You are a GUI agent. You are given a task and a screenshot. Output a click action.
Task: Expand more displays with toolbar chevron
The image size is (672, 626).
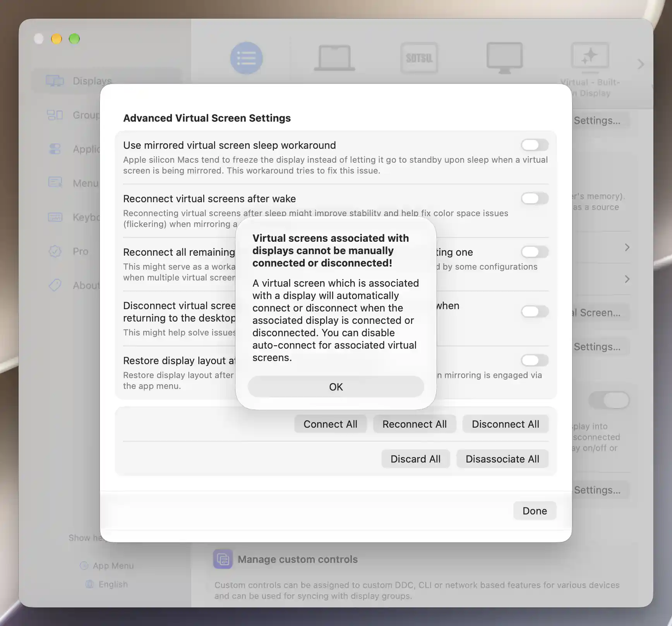(641, 64)
